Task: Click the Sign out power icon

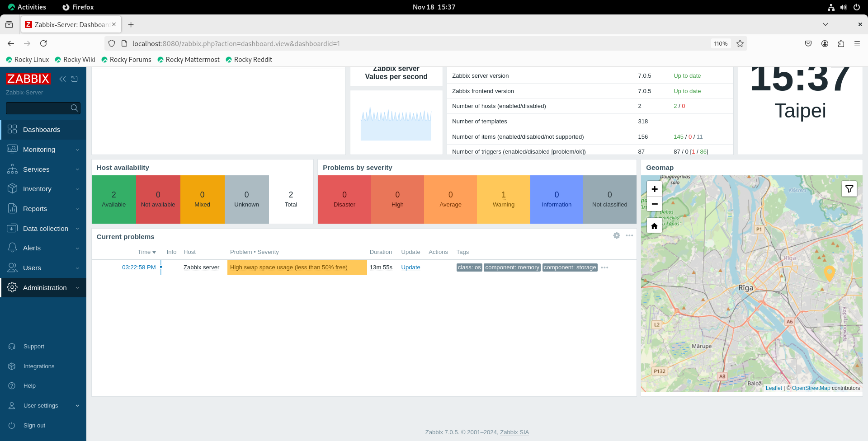Action: 12,426
